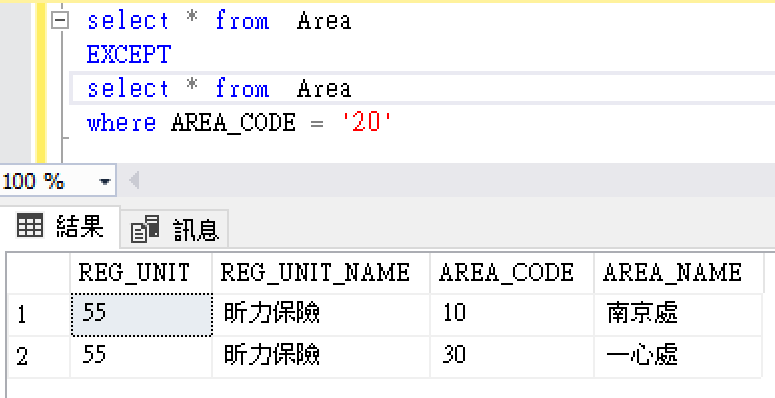Collapse the SQL query block outline
This screenshot has height=398, width=775.
tap(60, 21)
